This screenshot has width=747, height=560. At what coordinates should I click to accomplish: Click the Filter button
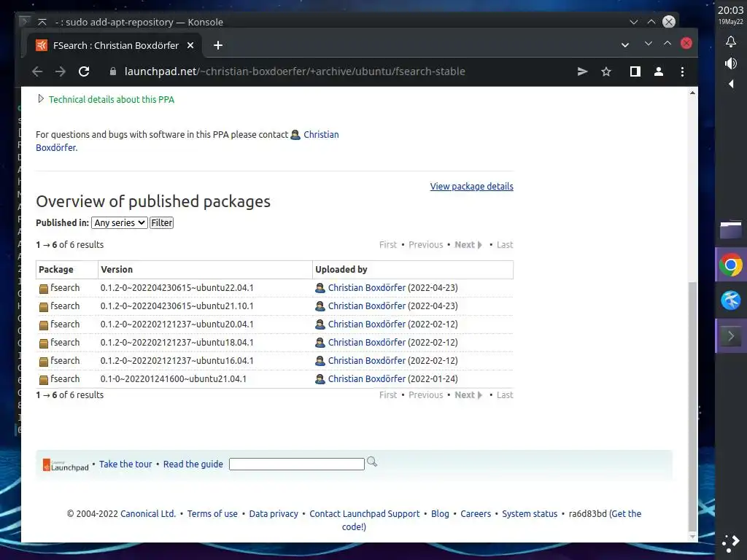coord(161,223)
